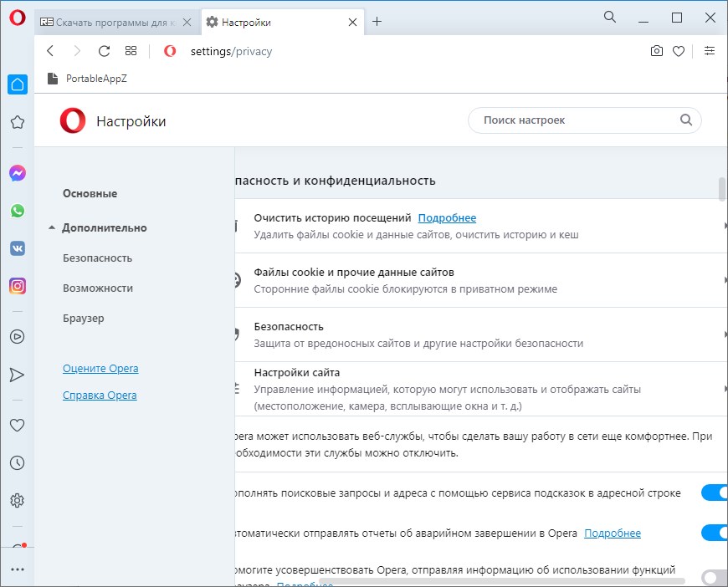The height and width of the screenshot is (587, 728).
Task: Open the Opera main menu logo
Action: pyautogui.click(x=18, y=18)
